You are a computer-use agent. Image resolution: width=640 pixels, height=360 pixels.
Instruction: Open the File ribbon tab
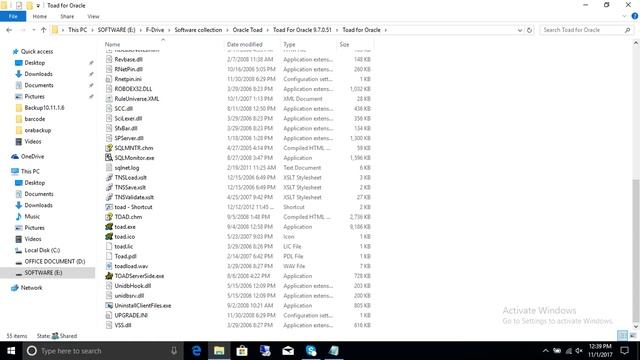13,16
